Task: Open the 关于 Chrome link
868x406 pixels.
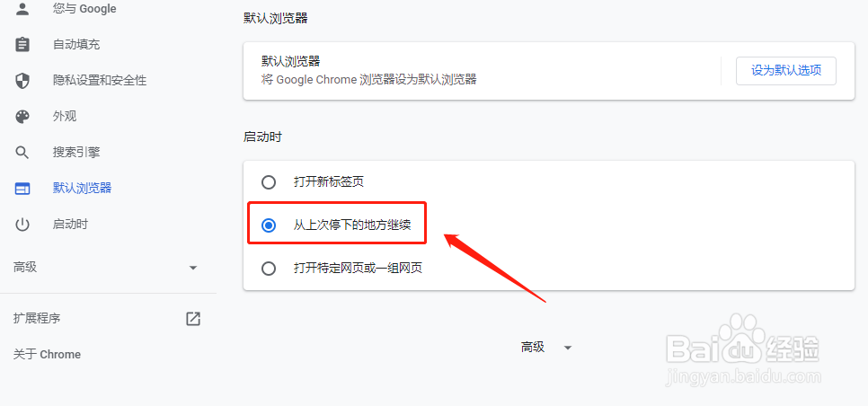Action: click(x=47, y=355)
